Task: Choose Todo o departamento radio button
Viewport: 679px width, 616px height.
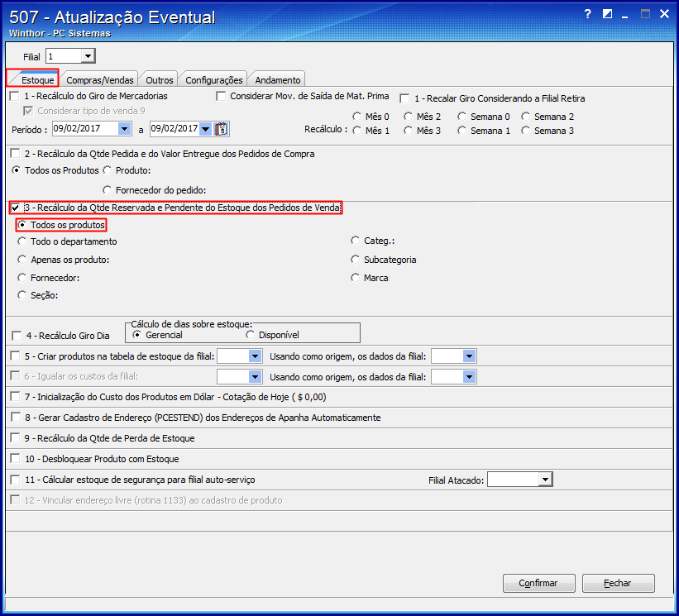Action: pos(22,241)
